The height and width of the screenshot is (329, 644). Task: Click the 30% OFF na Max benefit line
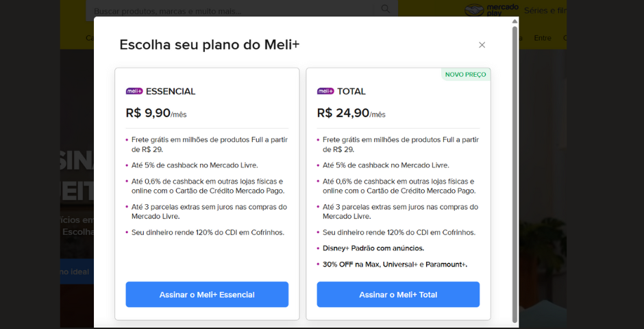(395, 265)
